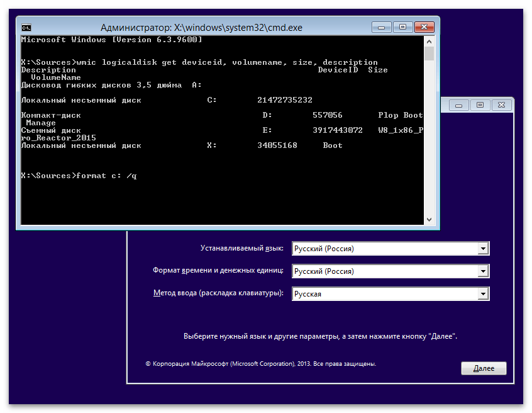Click the Microsoft copyright notice text
Viewport: 532px width, 413px height.
(x=261, y=364)
